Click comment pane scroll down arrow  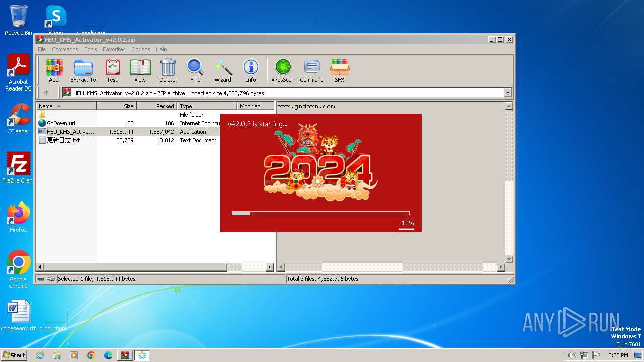pos(509,259)
